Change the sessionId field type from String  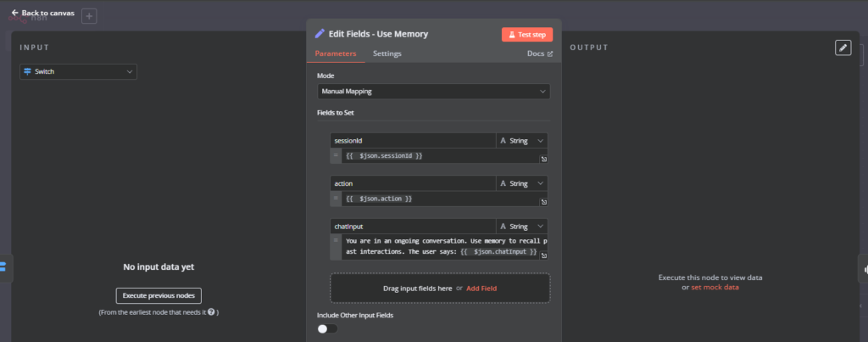pyautogui.click(x=522, y=140)
